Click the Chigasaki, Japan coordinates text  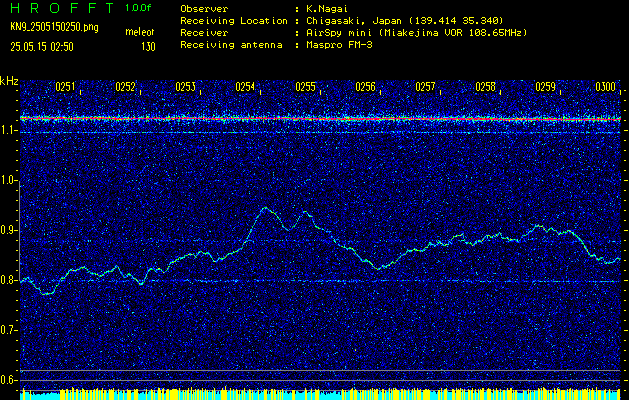[405, 20]
